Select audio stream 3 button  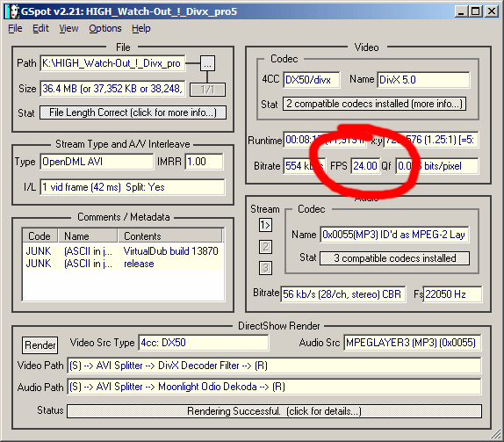click(x=265, y=268)
